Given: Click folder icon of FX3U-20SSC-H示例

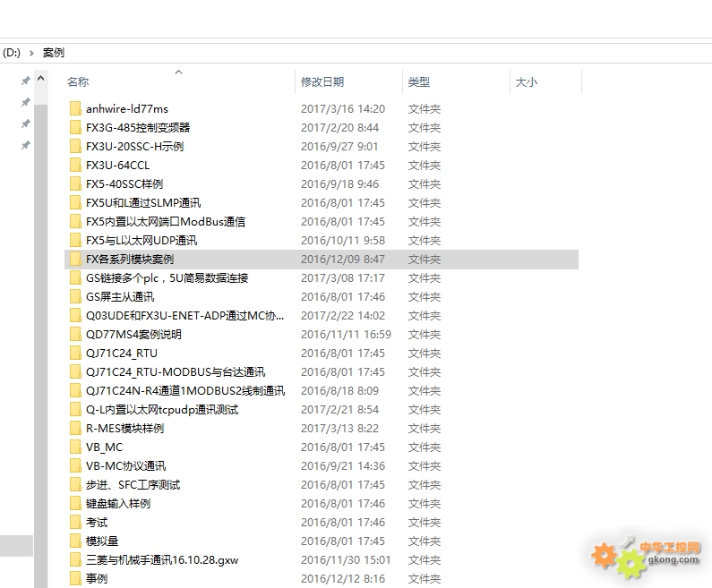Looking at the screenshot, I should (75, 147).
